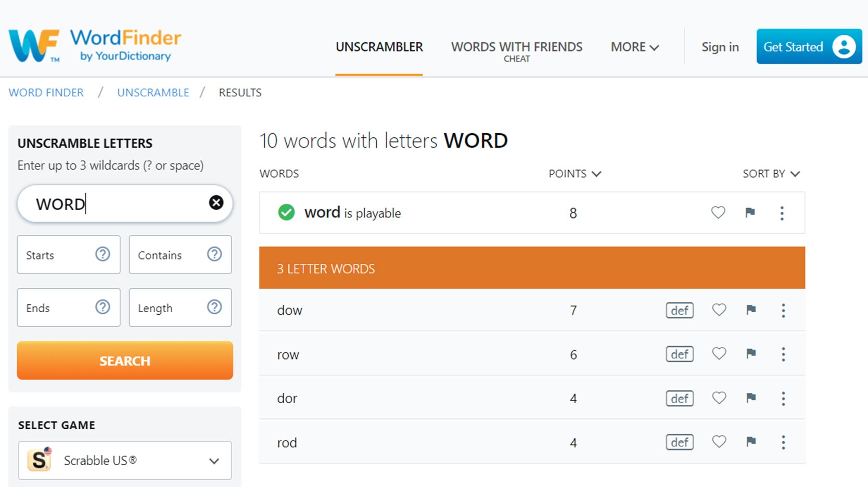868x487 pixels.
Task: Click the Get Started button
Action: click(x=809, y=46)
